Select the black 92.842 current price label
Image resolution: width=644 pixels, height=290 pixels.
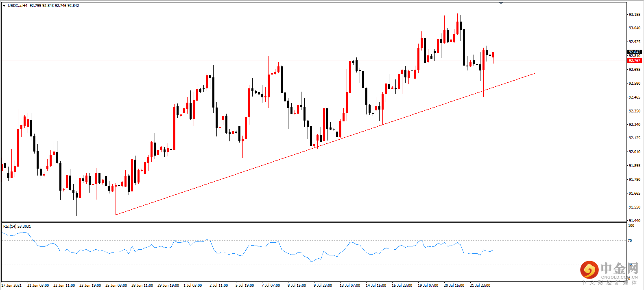point(635,52)
